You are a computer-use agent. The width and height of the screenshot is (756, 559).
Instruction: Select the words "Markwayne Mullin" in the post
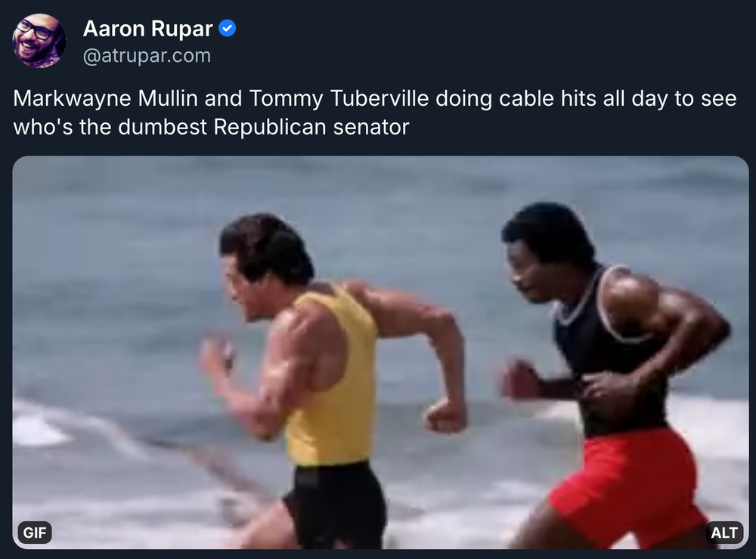tap(105, 98)
